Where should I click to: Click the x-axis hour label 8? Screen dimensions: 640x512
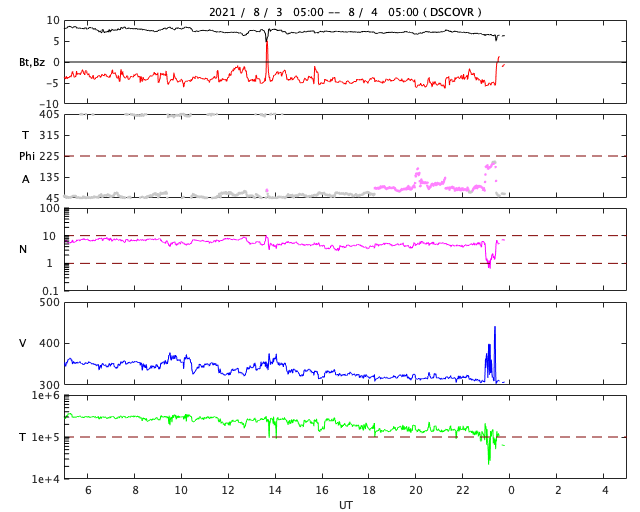[x=135, y=490]
